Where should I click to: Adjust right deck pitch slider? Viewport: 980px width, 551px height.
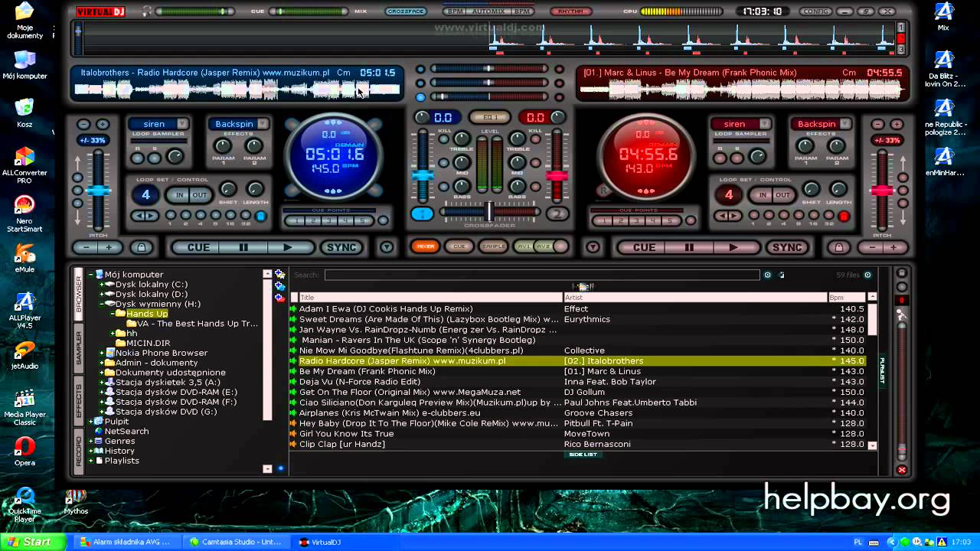coord(883,190)
